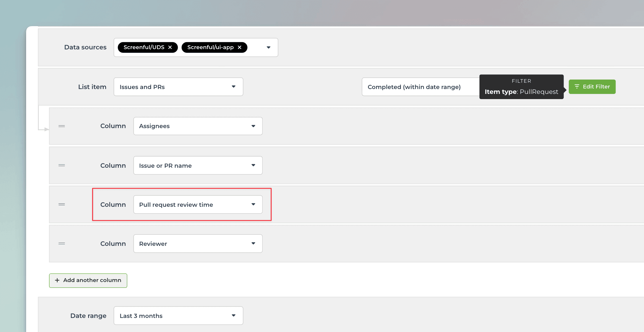This screenshot has width=644, height=332.
Task: Expand the Data sources dropdown arrow
Action: (268, 47)
